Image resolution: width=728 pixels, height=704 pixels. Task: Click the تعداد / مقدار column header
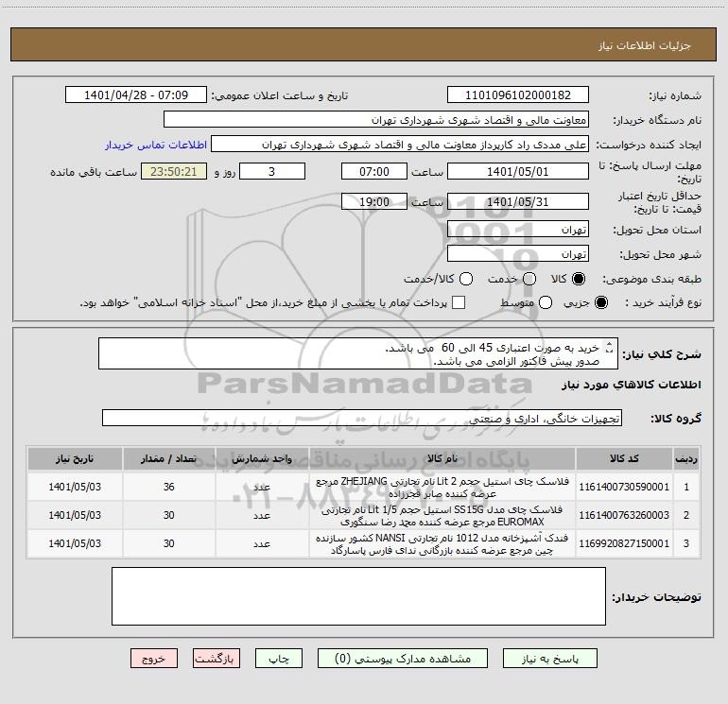coord(168,458)
